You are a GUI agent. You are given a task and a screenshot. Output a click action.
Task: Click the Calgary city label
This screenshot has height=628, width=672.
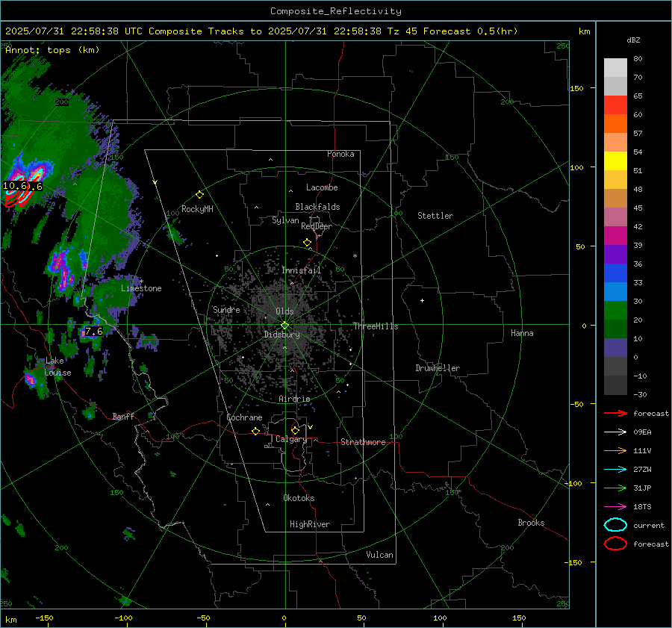(291, 439)
